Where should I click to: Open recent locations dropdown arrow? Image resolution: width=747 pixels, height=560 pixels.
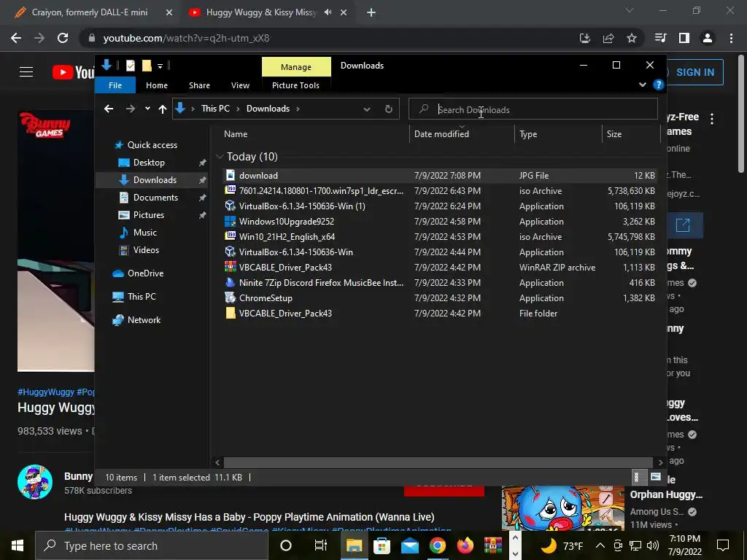pos(147,109)
